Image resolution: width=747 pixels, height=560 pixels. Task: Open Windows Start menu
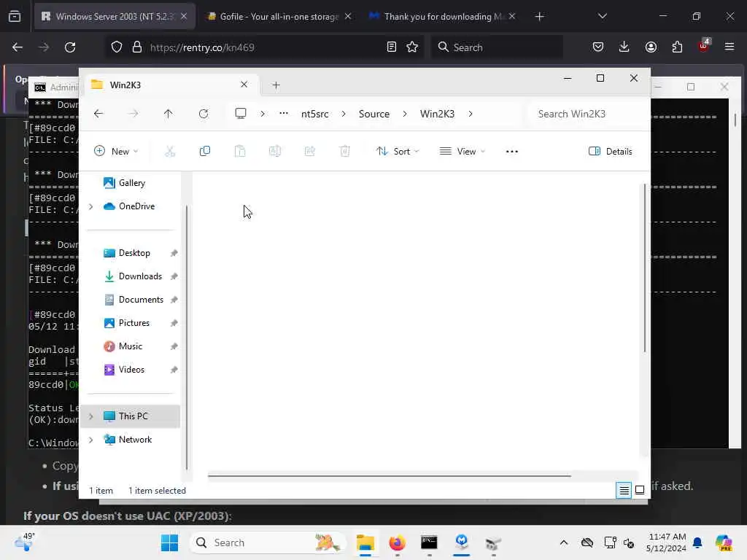[169, 542]
